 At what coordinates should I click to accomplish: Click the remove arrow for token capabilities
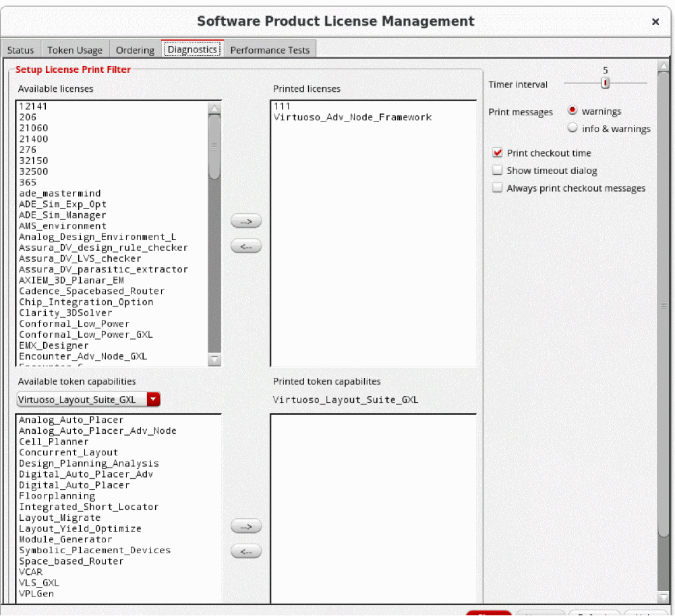[245, 551]
